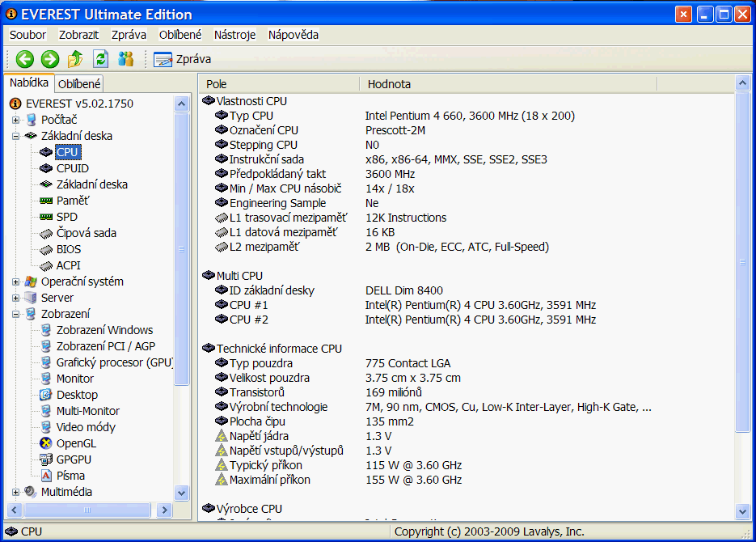Open the Zobrazit menu
The width and height of the screenshot is (756, 542).
coord(78,35)
